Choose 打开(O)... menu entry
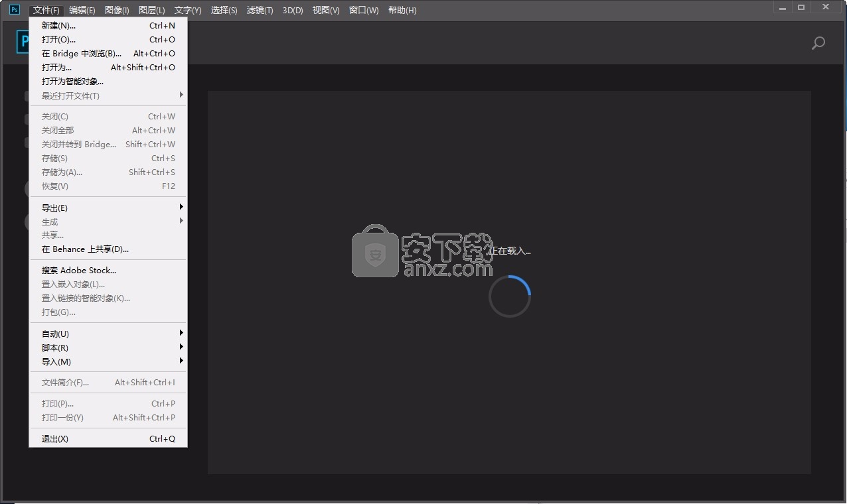Viewport: 847px width, 504px height. pos(108,40)
